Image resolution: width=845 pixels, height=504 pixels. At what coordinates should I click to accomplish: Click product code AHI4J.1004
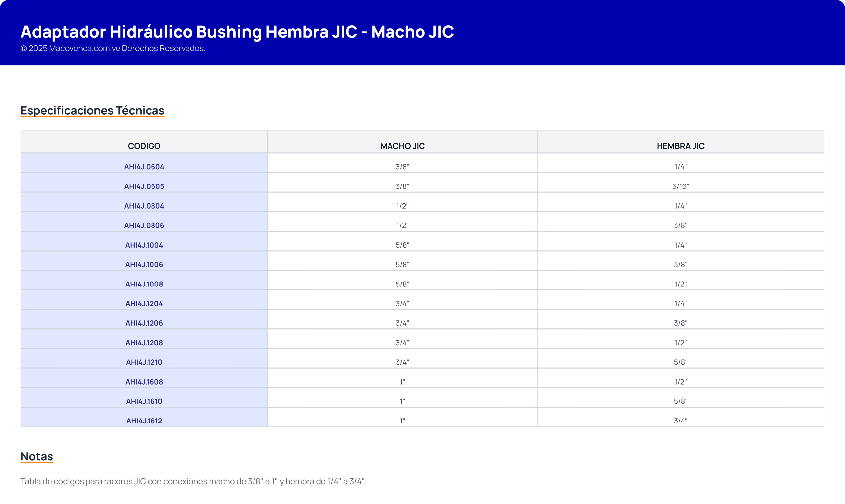pos(144,245)
